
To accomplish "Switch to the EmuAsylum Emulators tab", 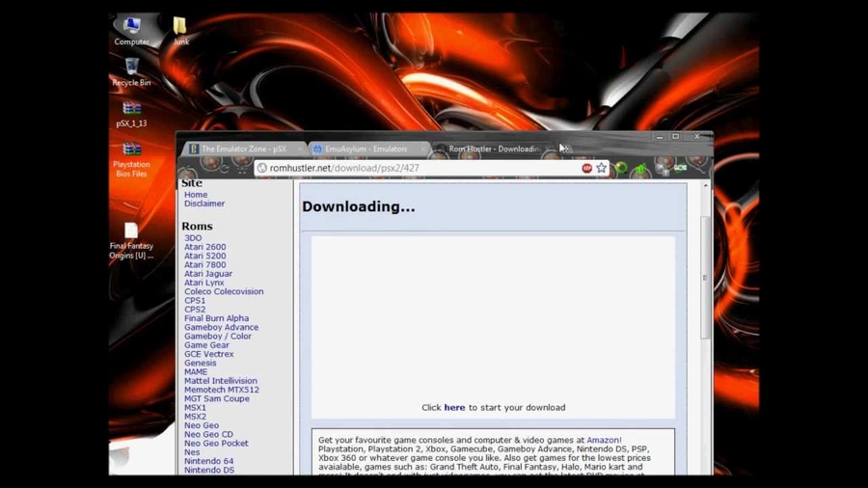I will click(x=366, y=149).
